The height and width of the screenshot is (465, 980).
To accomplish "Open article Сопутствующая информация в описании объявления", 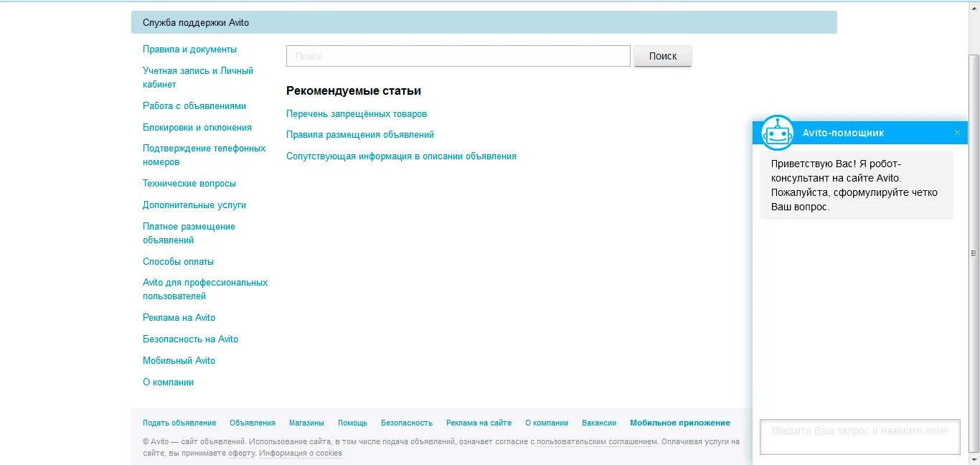I will pos(401,156).
